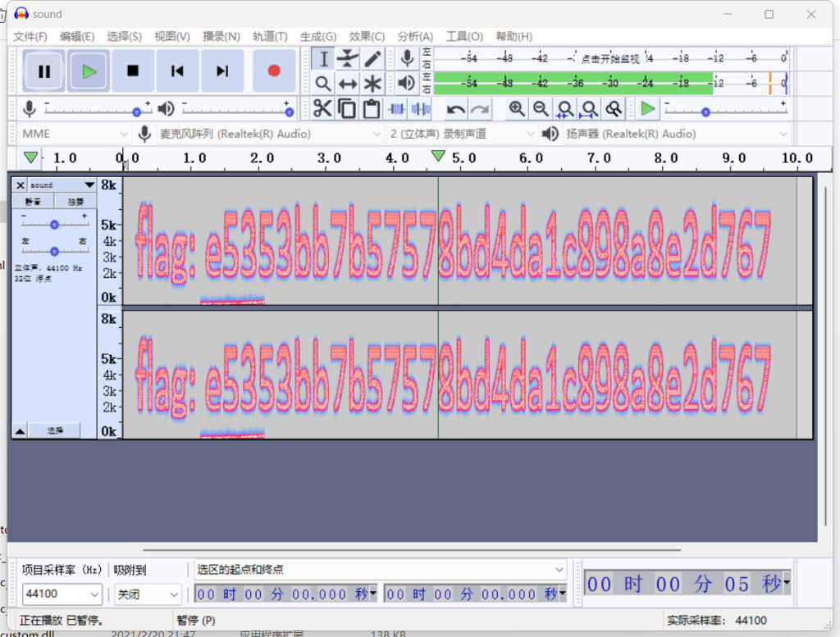The width and height of the screenshot is (840, 637).
Task: Click the Undo arrow icon
Action: pos(456,109)
